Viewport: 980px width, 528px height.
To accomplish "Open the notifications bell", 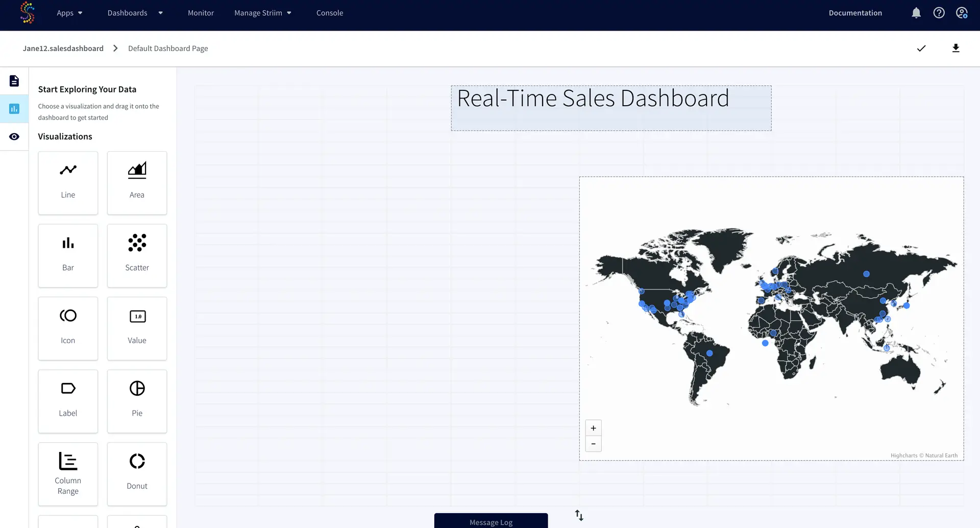I will click(x=916, y=13).
